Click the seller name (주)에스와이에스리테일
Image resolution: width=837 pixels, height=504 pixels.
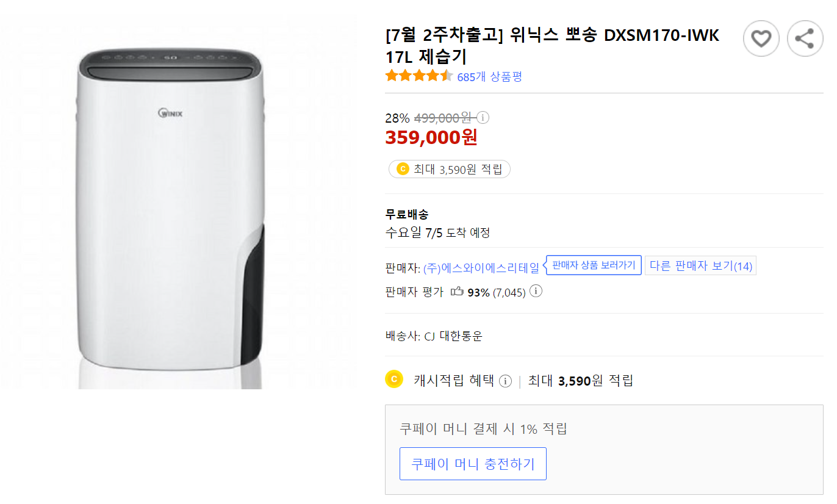point(481,265)
